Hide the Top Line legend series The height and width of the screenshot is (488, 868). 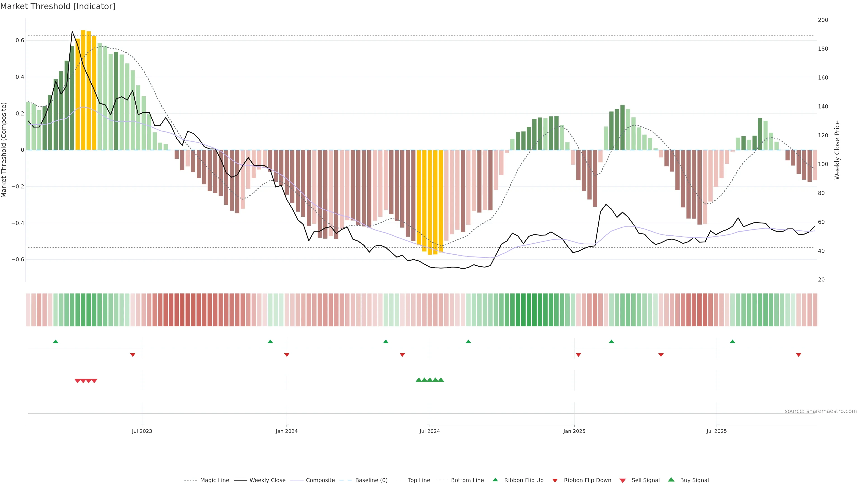419,480
